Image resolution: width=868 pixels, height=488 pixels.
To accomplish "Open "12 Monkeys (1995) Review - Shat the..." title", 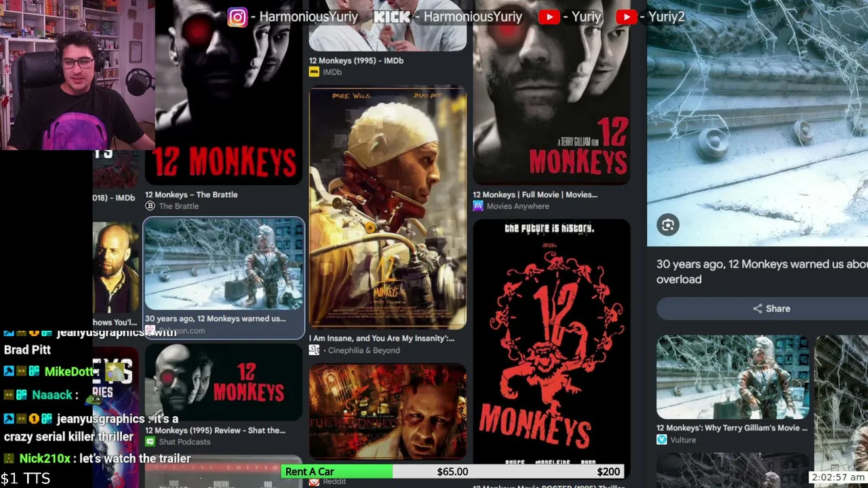I will pyautogui.click(x=215, y=430).
